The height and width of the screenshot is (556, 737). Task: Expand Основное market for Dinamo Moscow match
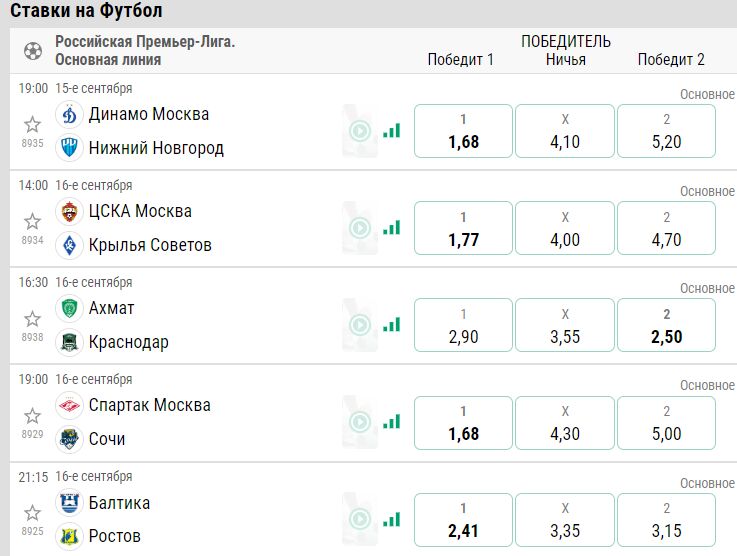pos(707,94)
